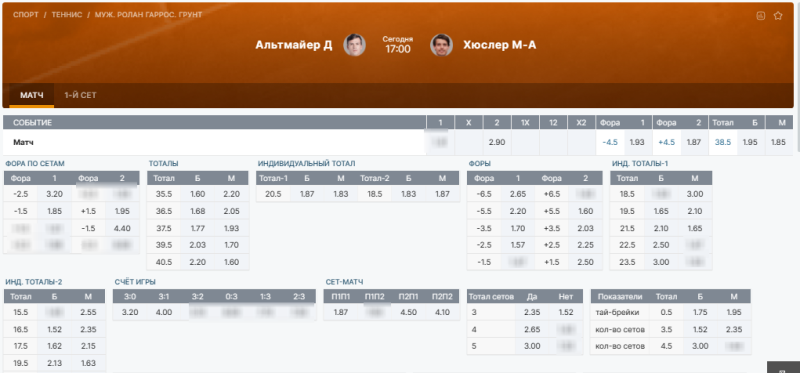
Task: Click the ИНДИВИДУАЛЬНЫЙ ТОТАЛ section heading
Action: (x=307, y=163)
